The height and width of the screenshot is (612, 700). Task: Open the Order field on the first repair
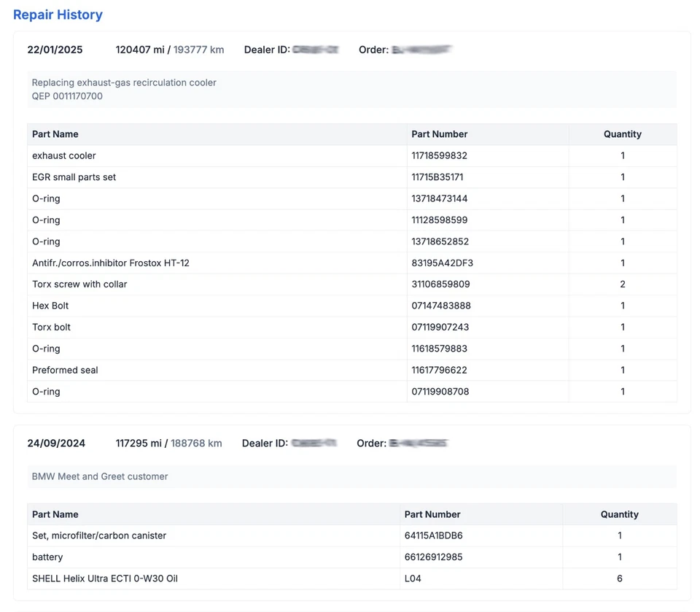coord(419,50)
